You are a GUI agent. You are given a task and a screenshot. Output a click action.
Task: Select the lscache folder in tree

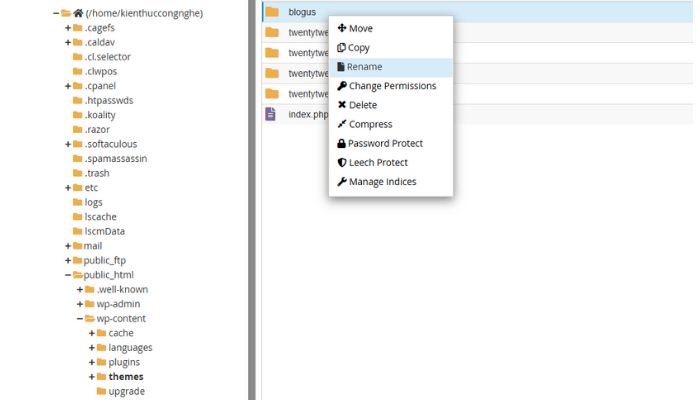101,216
